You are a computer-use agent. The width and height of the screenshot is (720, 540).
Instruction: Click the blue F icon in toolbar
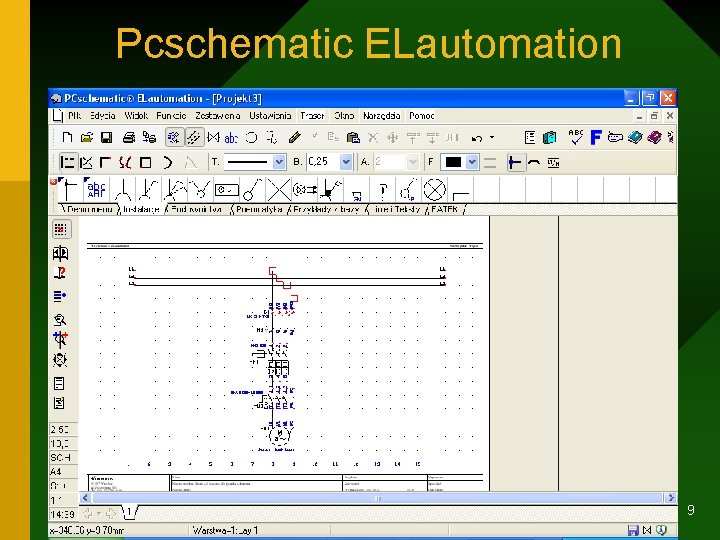pyautogui.click(x=596, y=137)
